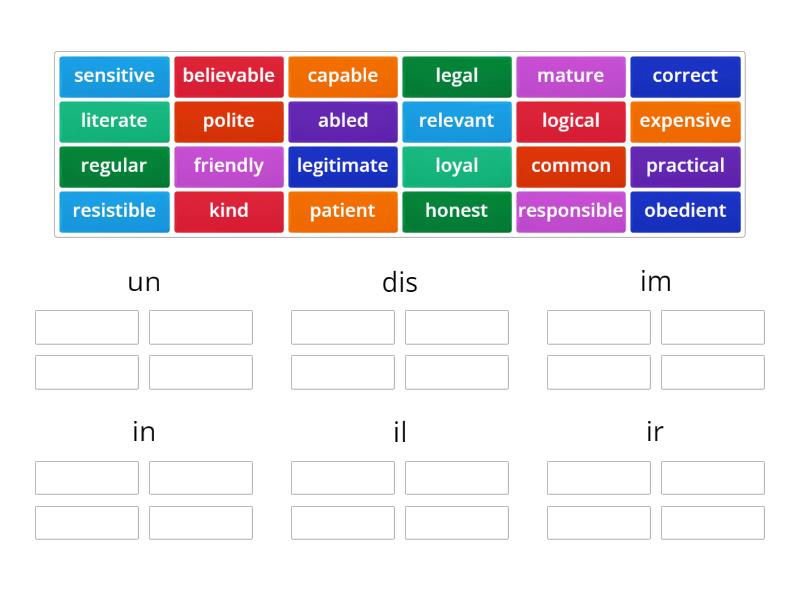Click the first empty box under 'im'
The image size is (800, 600).
pos(599,326)
